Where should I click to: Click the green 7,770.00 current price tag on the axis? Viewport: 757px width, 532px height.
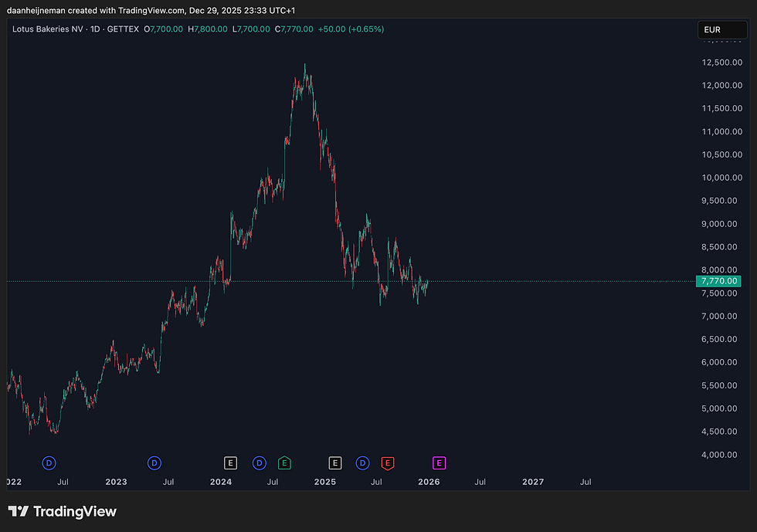718,281
